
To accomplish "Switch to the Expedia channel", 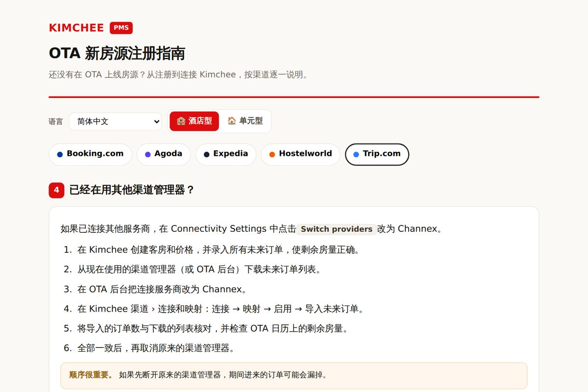I will tap(226, 154).
